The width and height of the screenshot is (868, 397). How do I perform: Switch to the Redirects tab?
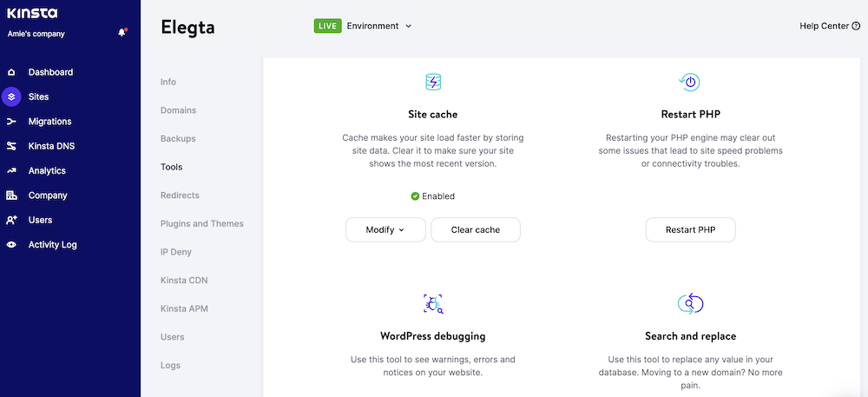(180, 195)
